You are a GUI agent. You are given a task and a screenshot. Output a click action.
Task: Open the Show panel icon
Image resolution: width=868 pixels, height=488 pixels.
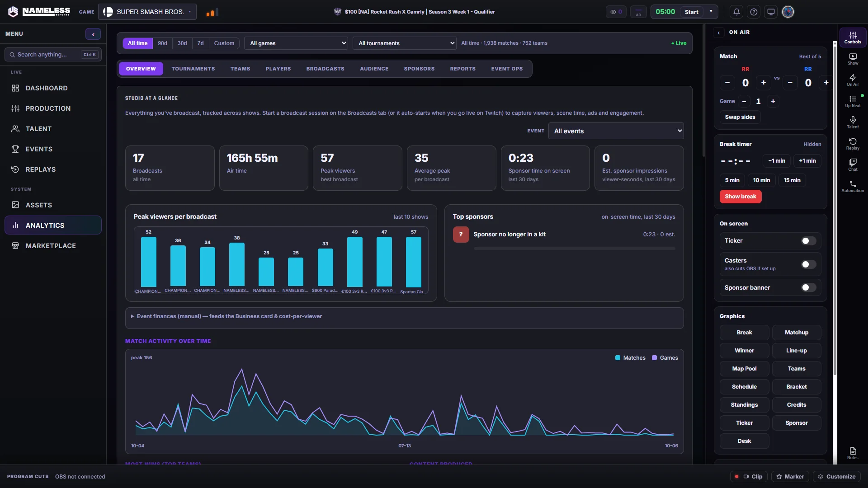[853, 59]
